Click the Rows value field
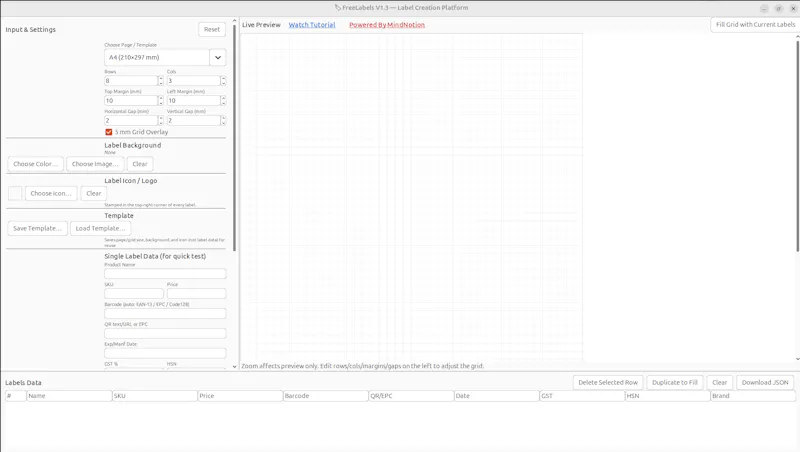 tap(131, 81)
